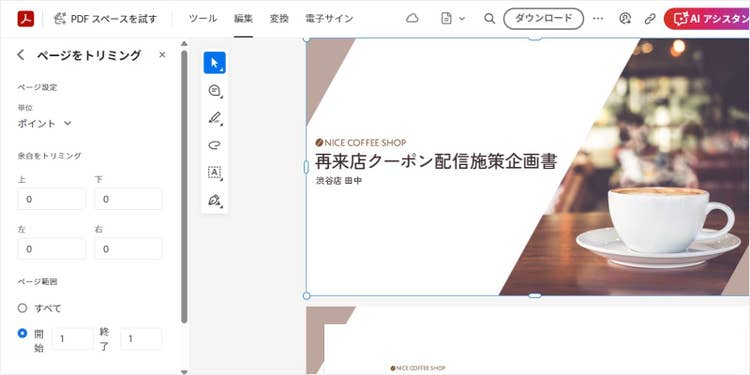
Task: Click the 上 margin input field
Action: [52, 199]
